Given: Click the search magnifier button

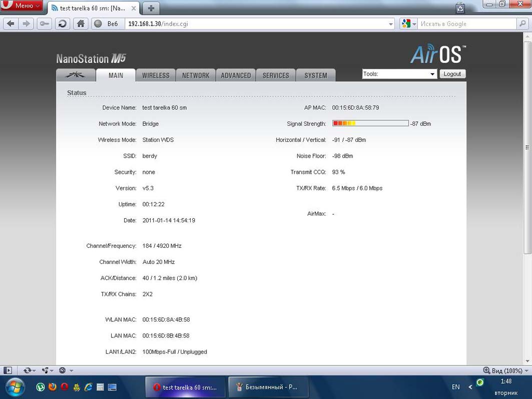Looking at the screenshot, I should [522, 24].
